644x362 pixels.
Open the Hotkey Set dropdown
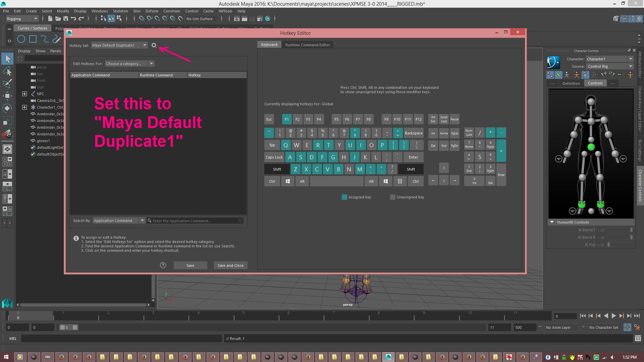[x=119, y=45]
